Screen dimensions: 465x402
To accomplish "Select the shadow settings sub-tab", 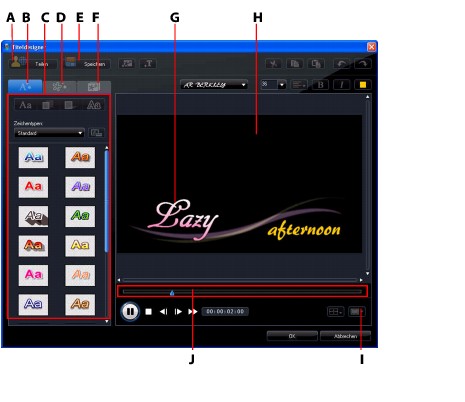I will coord(47,105).
